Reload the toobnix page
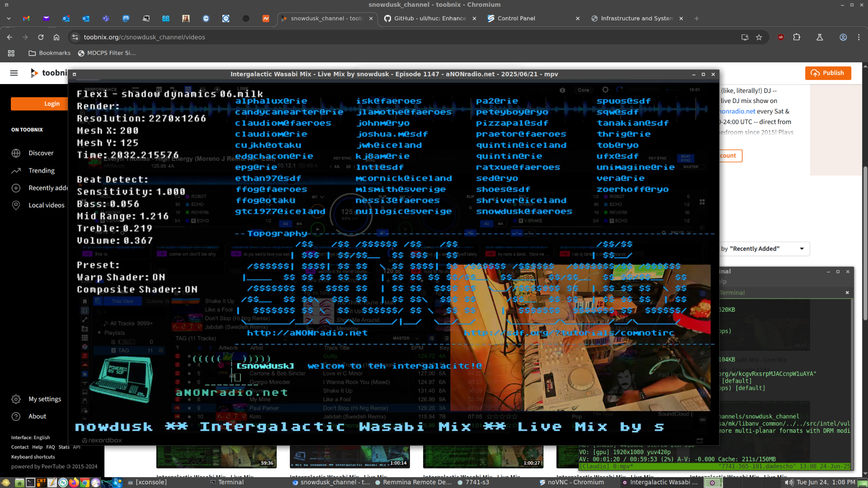Viewport: 868px width, 488px height. [41, 37]
